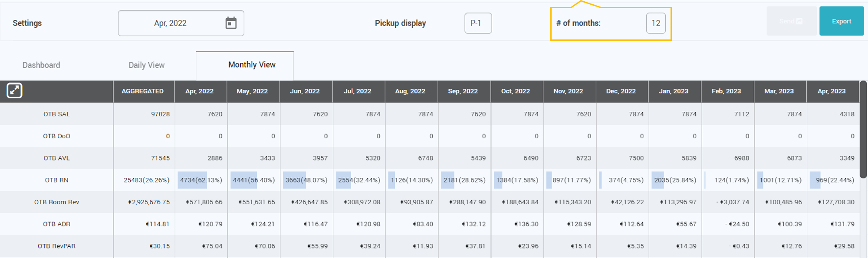Image resolution: width=868 pixels, height=258 pixels.
Task: Open the P-1 pickup display selector
Action: coord(478,23)
